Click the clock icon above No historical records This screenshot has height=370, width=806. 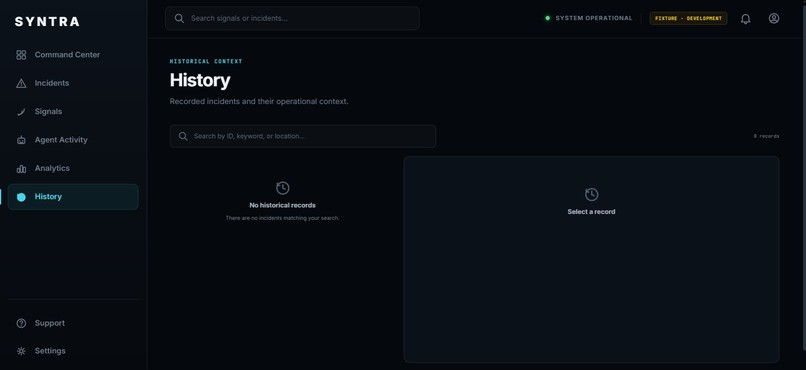point(283,188)
